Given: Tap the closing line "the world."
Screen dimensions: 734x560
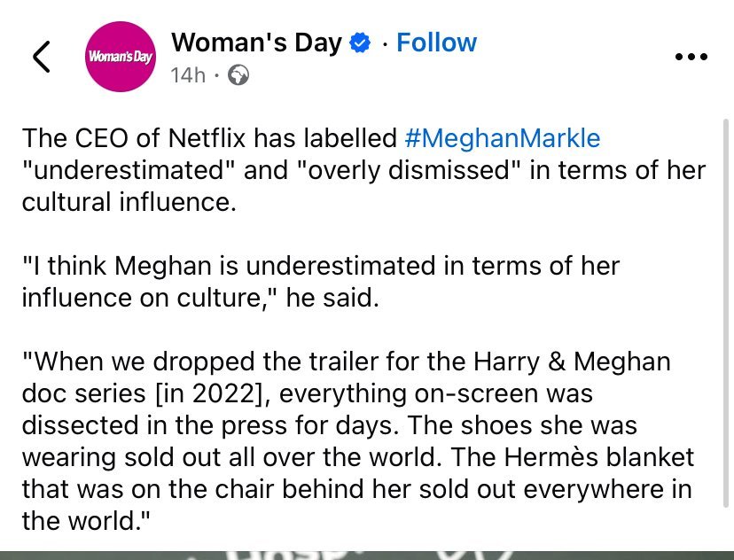Looking at the screenshot, I should (85, 520).
